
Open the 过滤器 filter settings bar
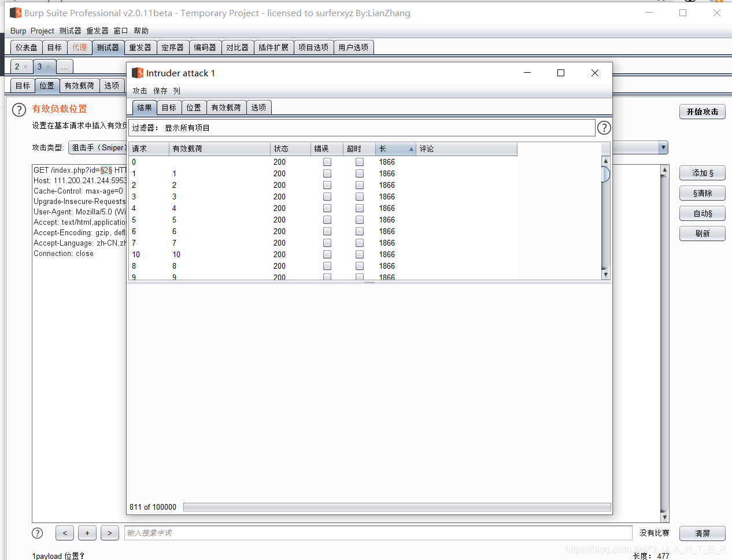click(361, 128)
